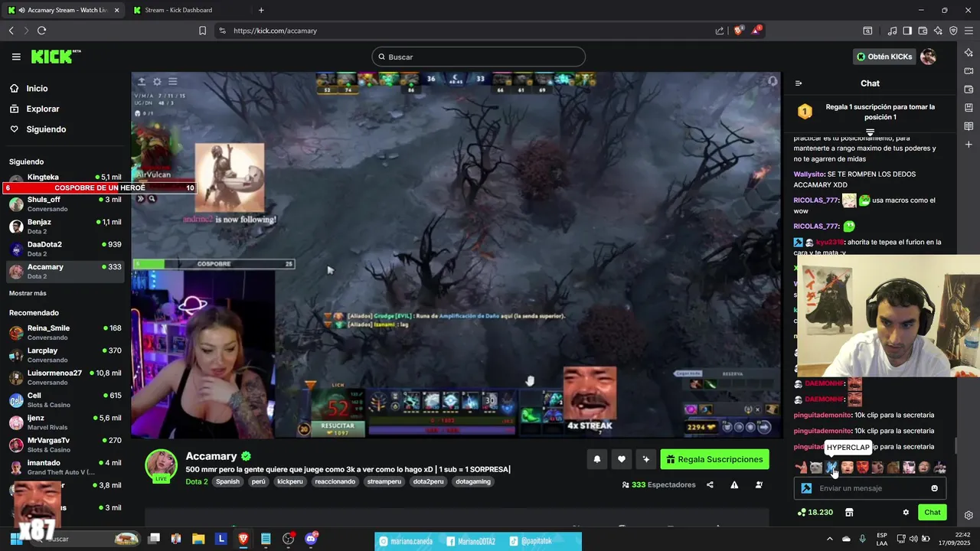Click the KICK logo

coord(55,57)
